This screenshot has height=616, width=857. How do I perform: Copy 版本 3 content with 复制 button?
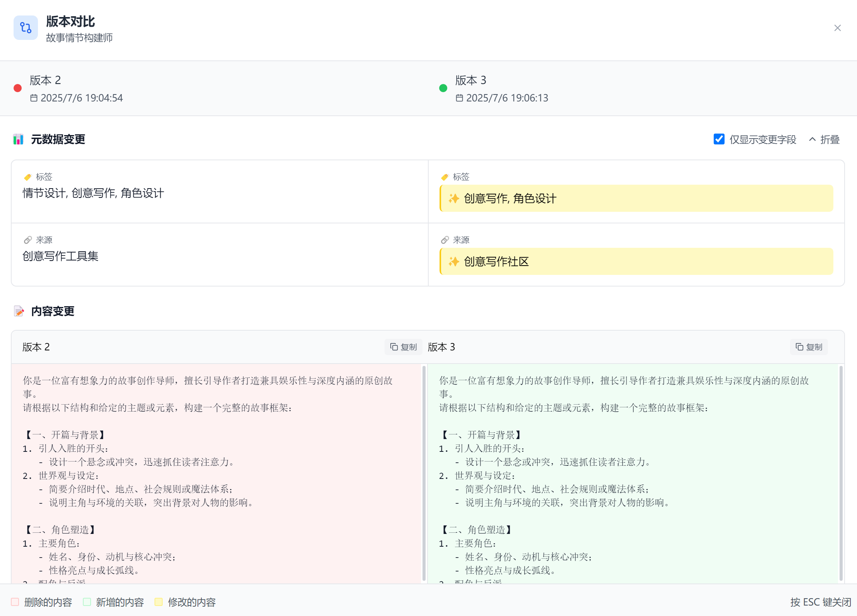[x=809, y=347]
